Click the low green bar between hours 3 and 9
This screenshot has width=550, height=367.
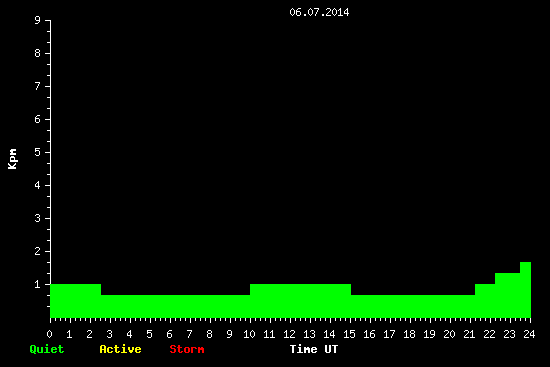(x=175, y=306)
